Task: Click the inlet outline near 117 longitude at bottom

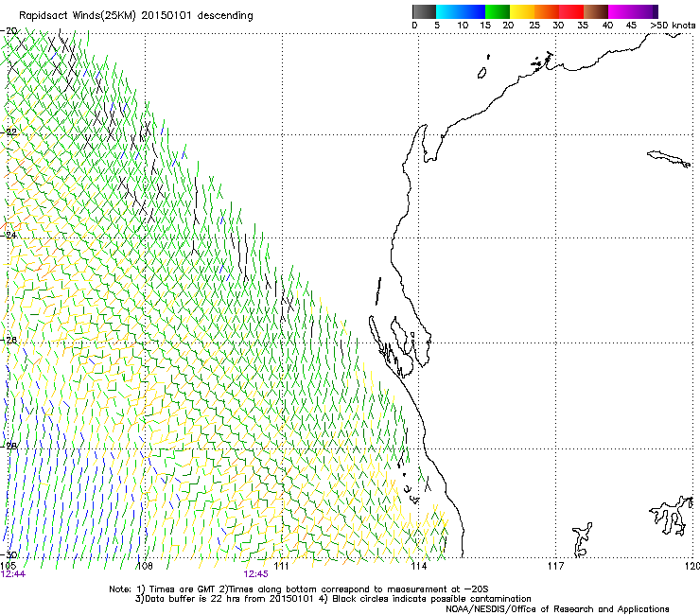Action: [582, 539]
